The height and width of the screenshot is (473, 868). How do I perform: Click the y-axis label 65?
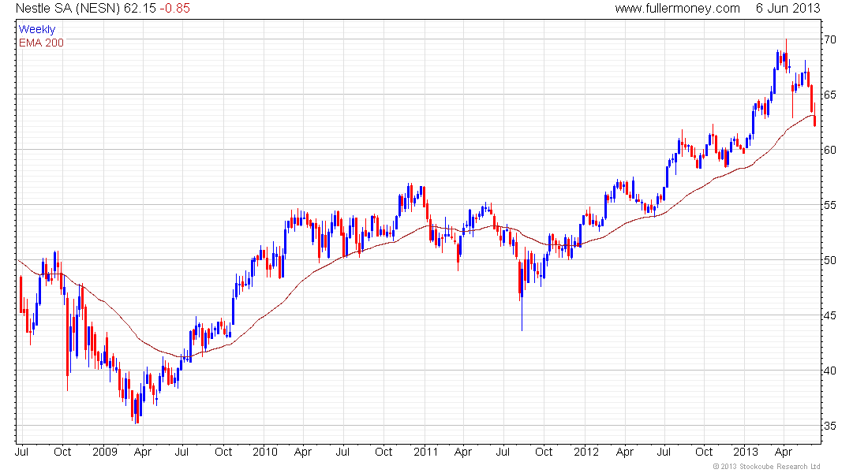830,95
